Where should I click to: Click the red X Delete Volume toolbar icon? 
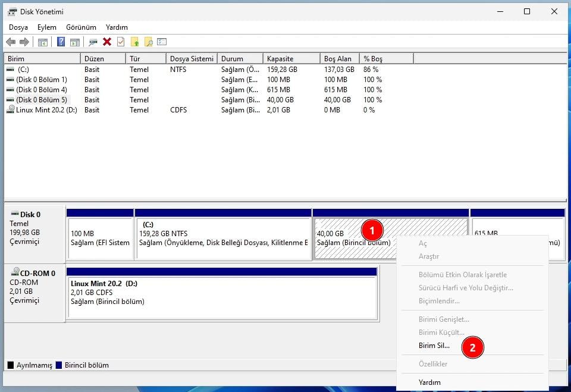coord(107,42)
